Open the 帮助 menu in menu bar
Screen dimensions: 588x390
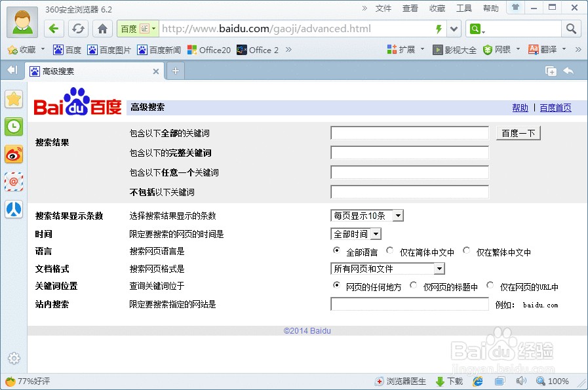point(490,9)
